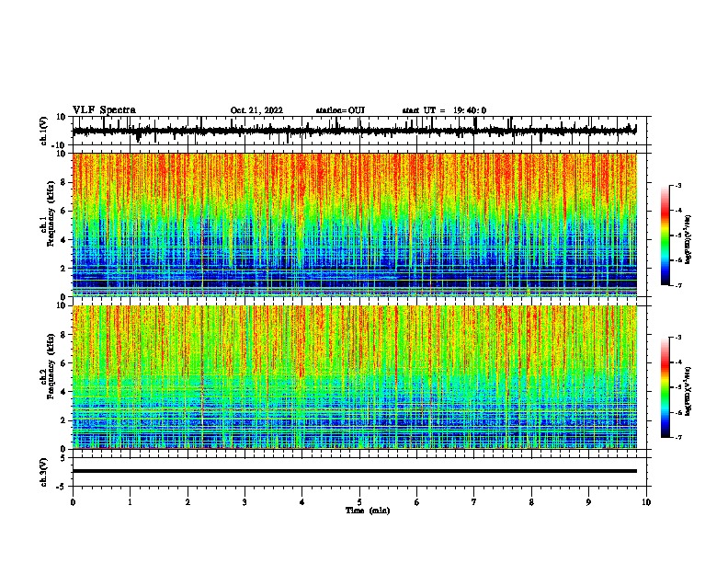The image size is (728, 563).
Task: Click tick label "8" on Time axis
Action: (531, 502)
